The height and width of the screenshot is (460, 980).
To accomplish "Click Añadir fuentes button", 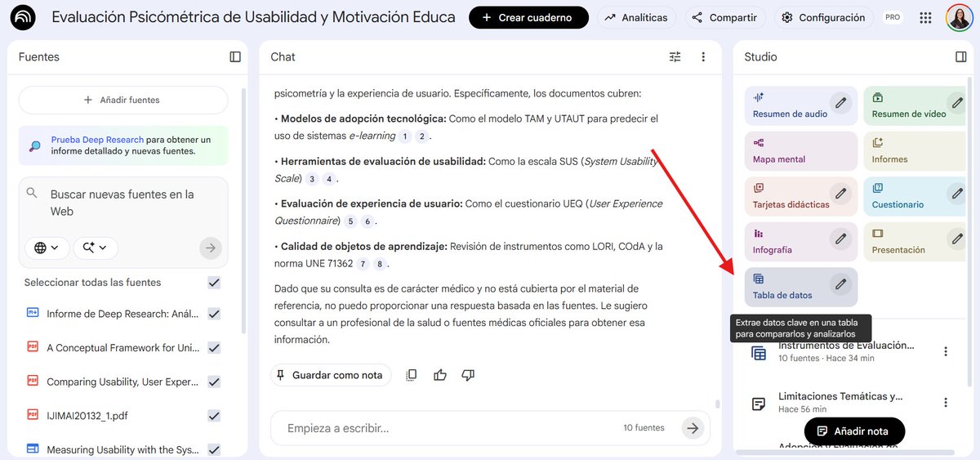I will point(123,100).
